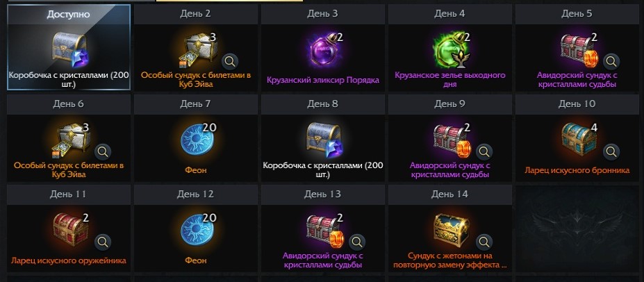Image resolution: width=644 pixels, height=282 pixels.
Task: Click the Доступно banner on first reward
Action: click(69, 15)
